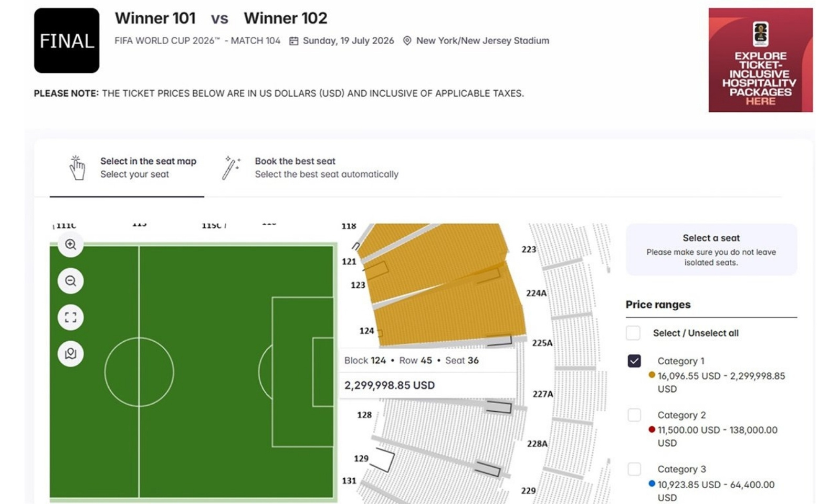Click the gold Category 1 color dot

point(652,375)
